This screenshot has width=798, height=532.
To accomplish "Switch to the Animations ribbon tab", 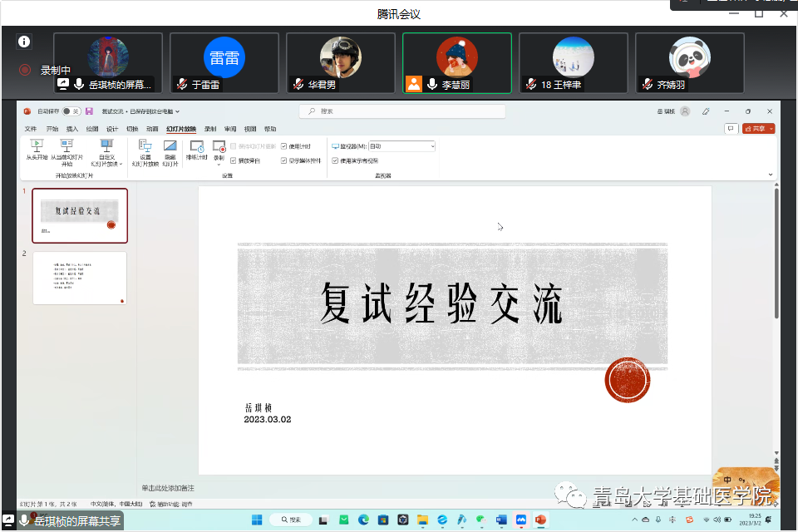I will [x=151, y=128].
